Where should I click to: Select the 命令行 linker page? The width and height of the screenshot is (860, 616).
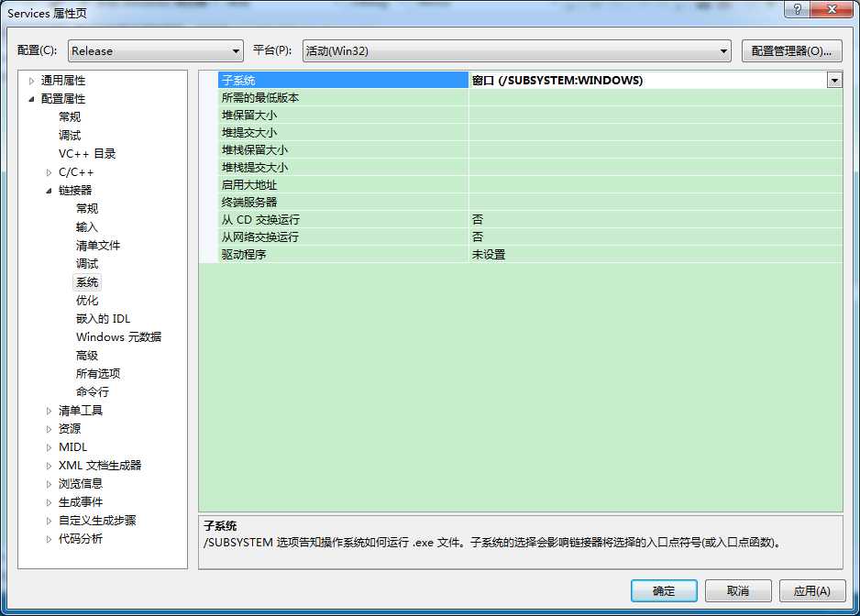point(93,391)
